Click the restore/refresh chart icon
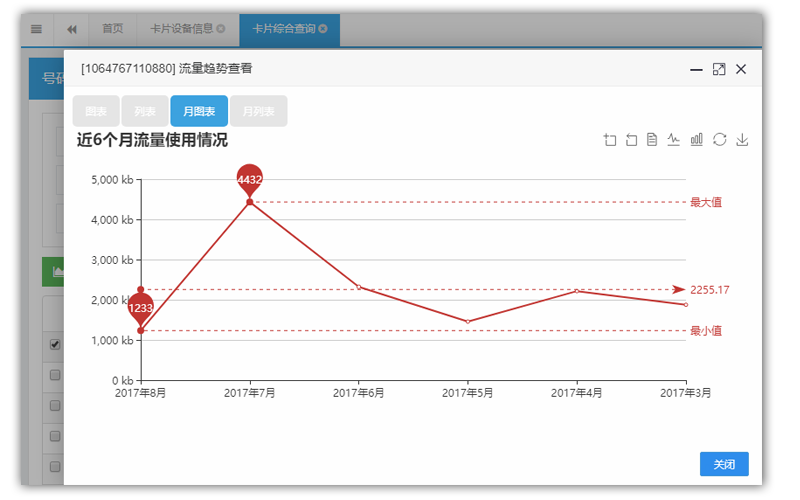The height and width of the screenshot is (500, 800). (x=719, y=140)
